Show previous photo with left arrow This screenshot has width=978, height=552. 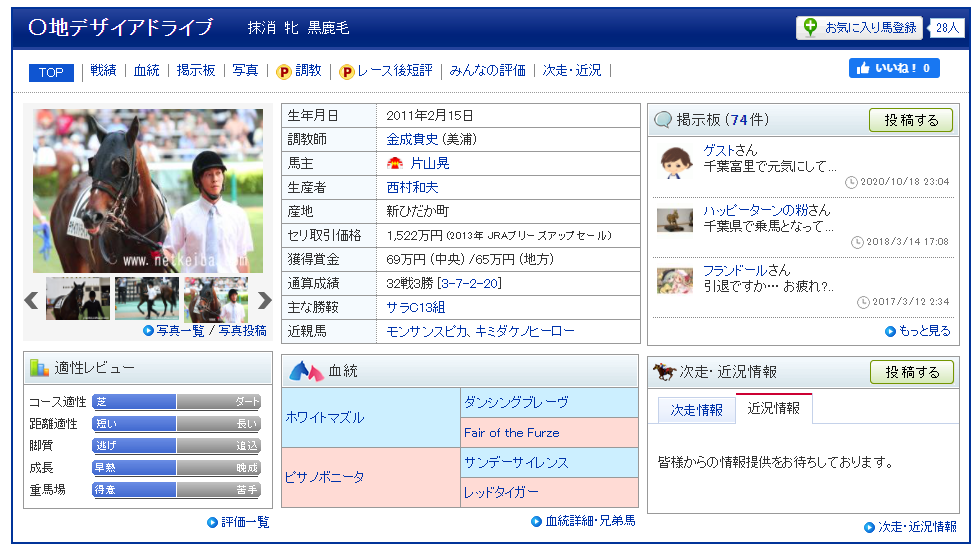(x=32, y=300)
